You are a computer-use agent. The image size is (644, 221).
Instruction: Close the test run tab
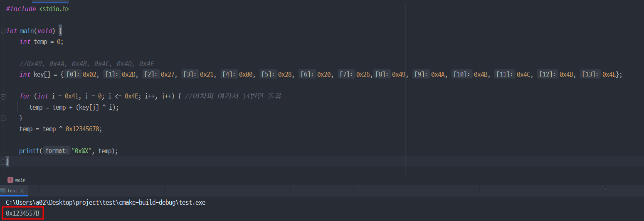(x=22, y=191)
